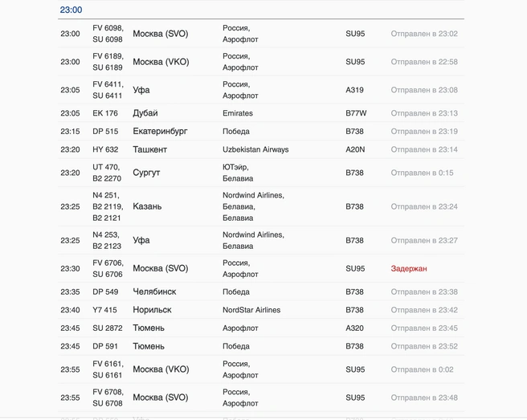Click Победа flight DP 591 to Тюмень
The width and height of the screenshot is (527, 420).
click(x=261, y=346)
